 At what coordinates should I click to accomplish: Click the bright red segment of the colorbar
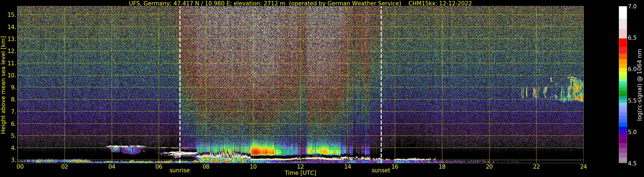pos(623,43)
